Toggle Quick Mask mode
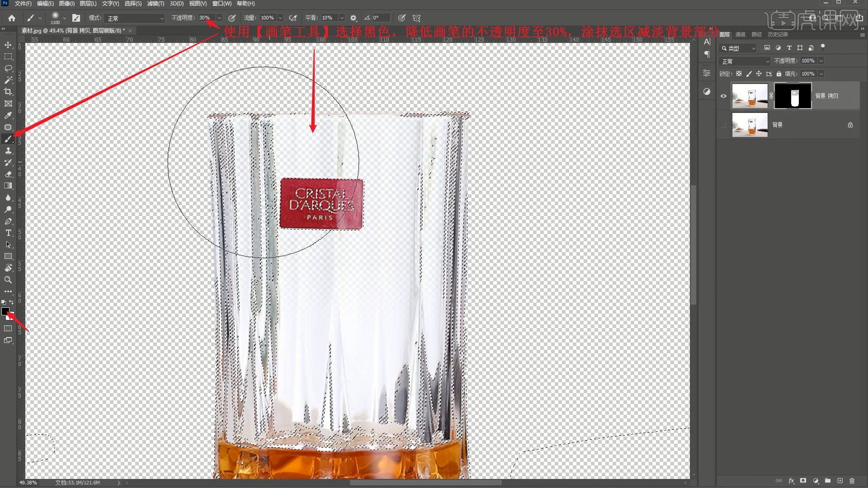The height and width of the screenshot is (488, 868). point(8,328)
